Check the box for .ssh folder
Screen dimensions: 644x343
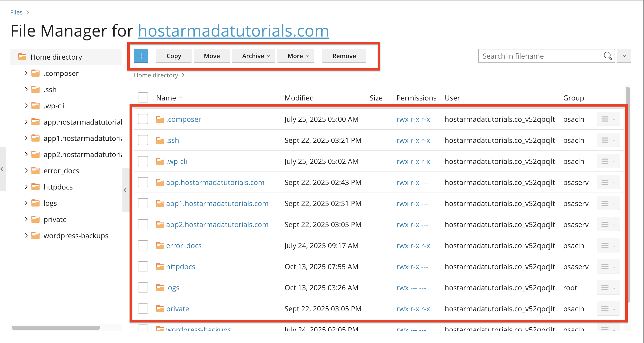143,140
